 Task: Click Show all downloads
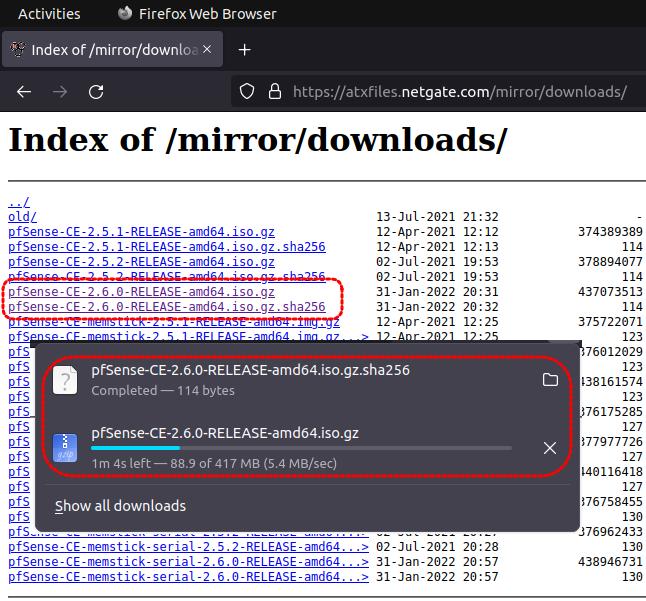(x=120, y=506)
